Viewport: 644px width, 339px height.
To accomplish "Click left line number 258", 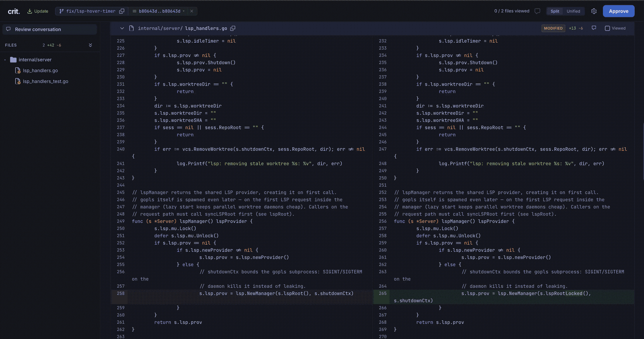I will click(x=120, y=293).
